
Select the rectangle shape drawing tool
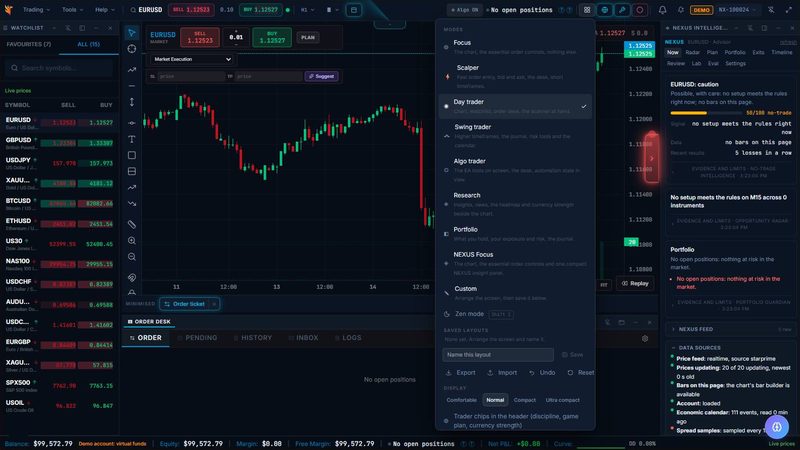coord(132,155)
